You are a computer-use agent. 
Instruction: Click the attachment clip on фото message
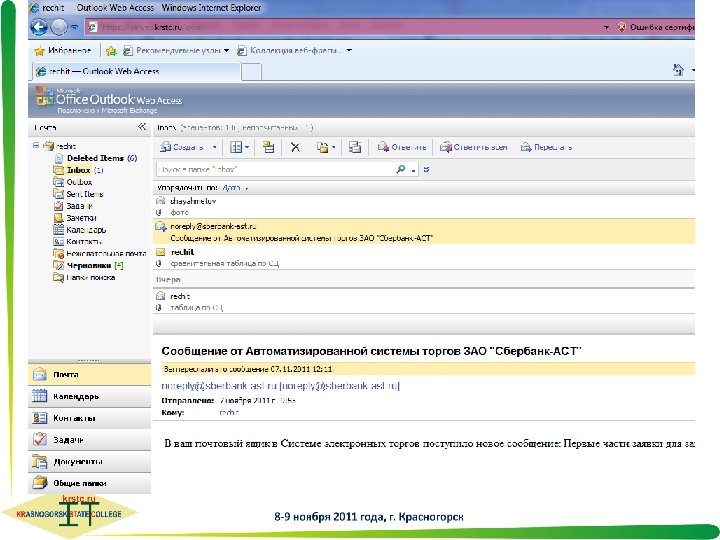(159, 212)
